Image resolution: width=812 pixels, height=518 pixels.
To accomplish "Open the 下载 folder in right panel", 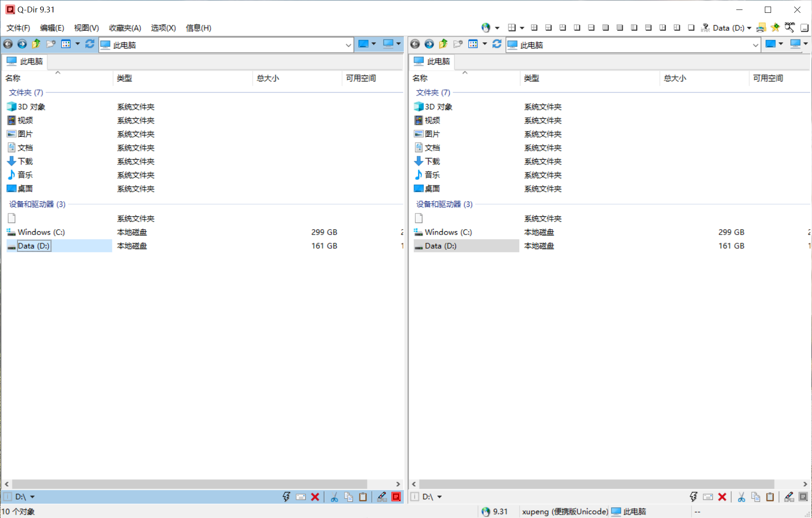I will [431, 161].
